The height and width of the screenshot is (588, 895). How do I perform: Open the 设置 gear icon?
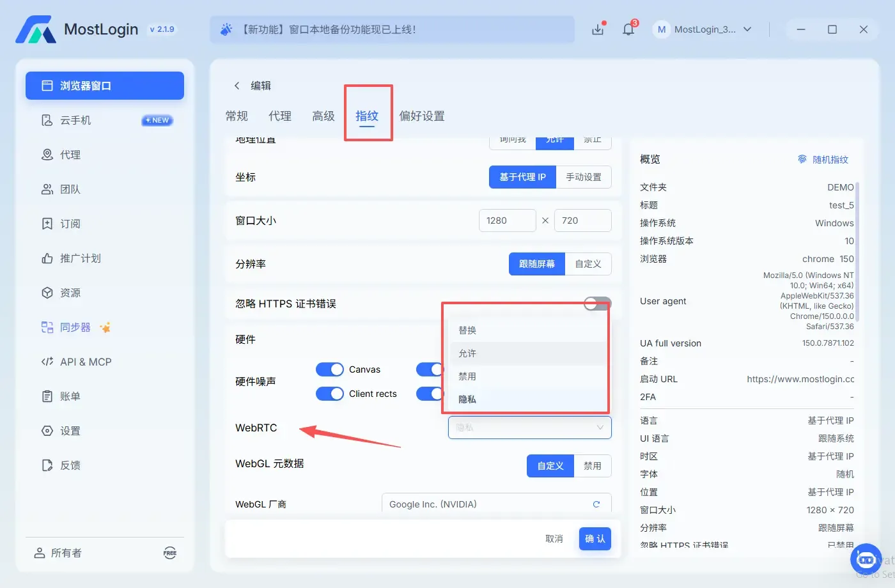(x=47, y=431)
